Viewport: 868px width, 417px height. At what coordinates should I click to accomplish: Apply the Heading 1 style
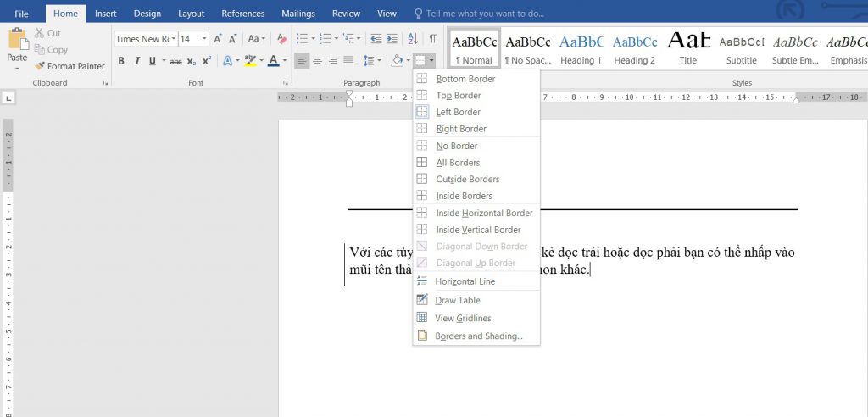[x=581, y=48]
